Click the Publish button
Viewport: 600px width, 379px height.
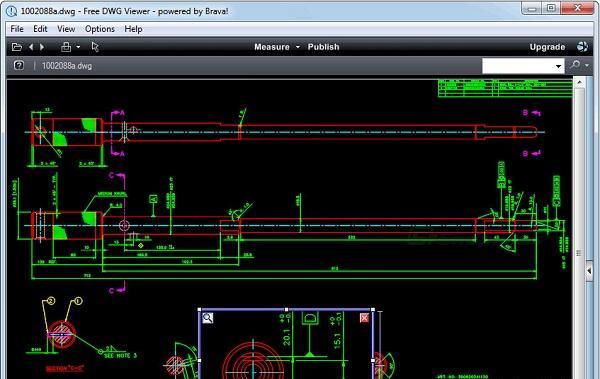pos(323,47)
